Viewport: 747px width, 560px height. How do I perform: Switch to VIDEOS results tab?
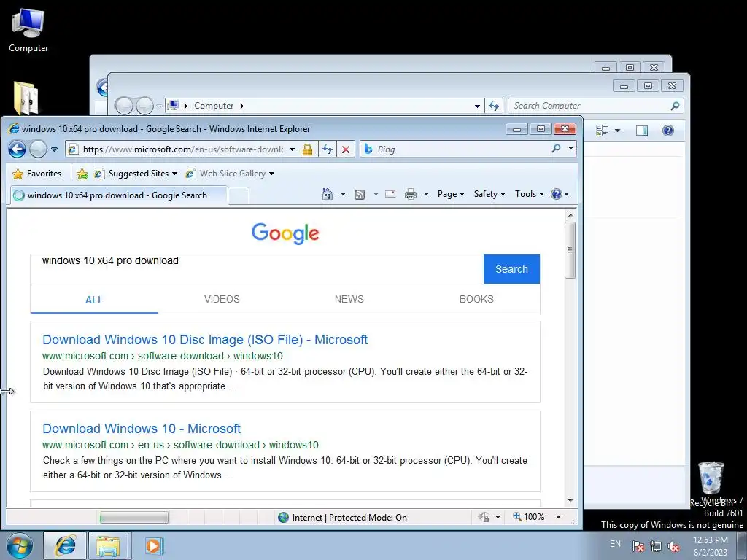coord(222,299)
